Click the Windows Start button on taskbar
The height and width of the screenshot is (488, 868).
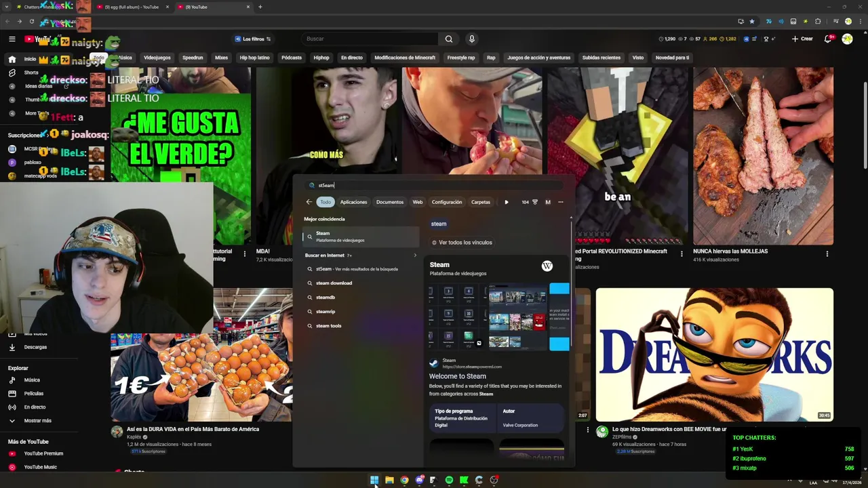[x=374, y=480]
